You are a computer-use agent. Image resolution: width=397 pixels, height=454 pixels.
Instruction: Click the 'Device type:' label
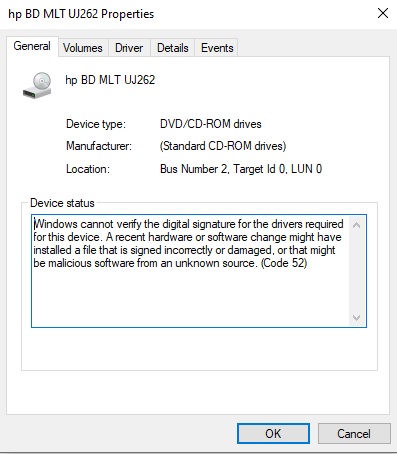pyautogui.click(x=96, y=124)
